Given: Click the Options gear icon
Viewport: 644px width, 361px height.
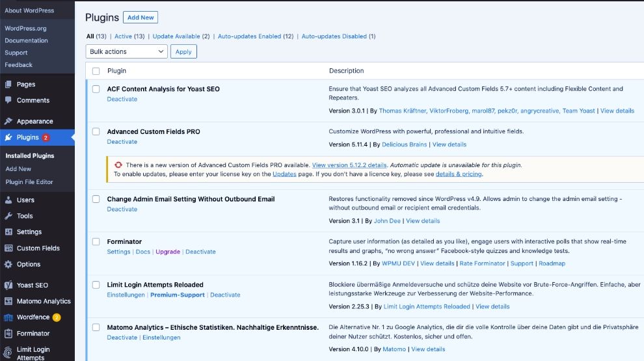Looking at the screenshot, I should coord(8,264).
